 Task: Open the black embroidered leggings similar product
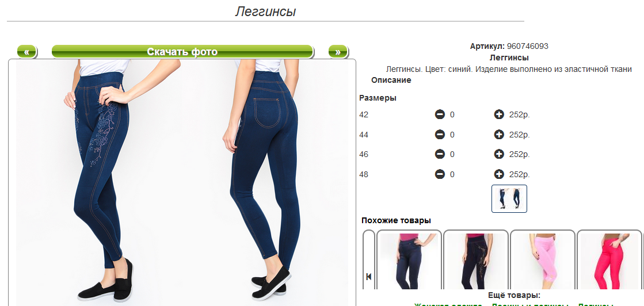tap(475, 261)
